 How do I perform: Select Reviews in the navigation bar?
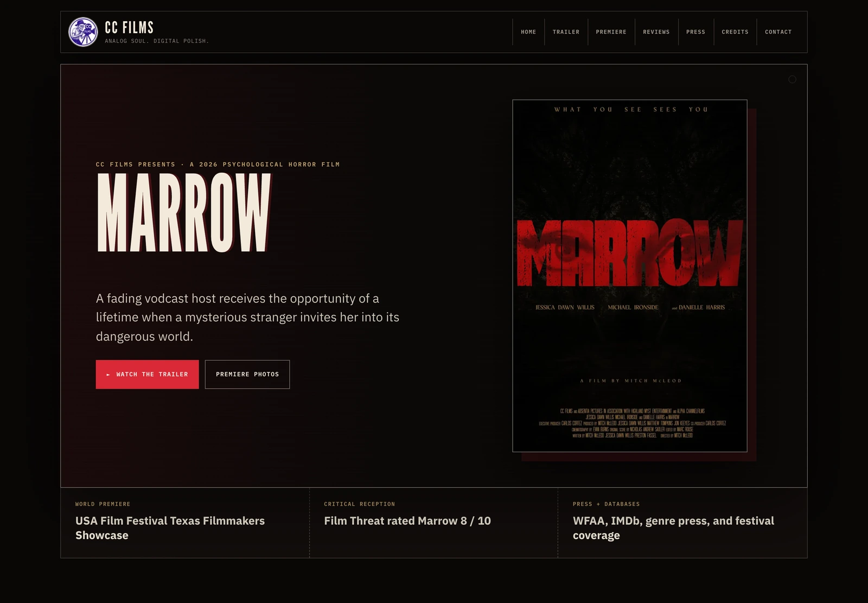[656, 32]
